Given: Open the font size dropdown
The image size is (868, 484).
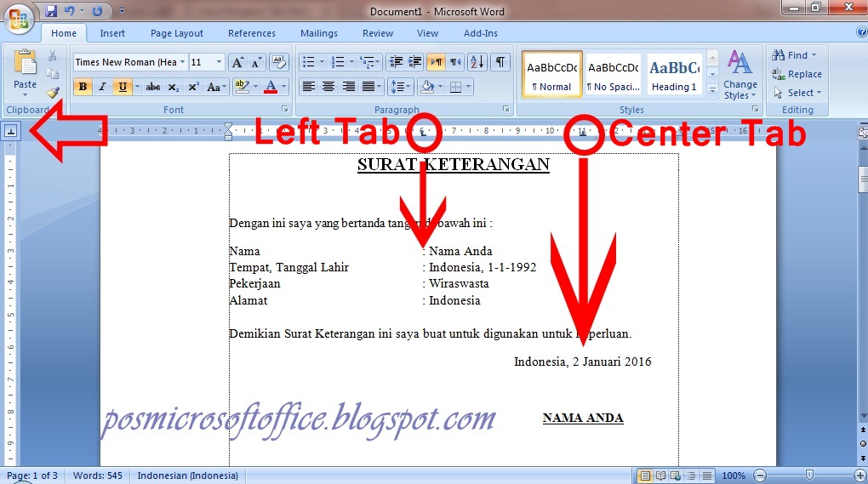Looking at the screenshot, I should pyautogui.click(x=220, y=62).
